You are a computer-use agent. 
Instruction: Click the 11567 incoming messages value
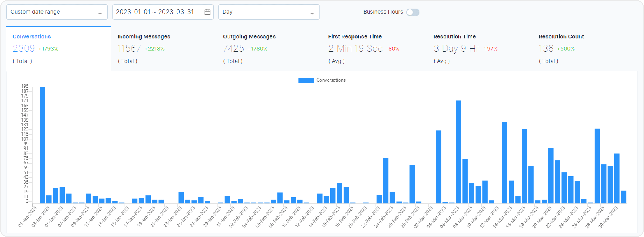pos(129,48)
